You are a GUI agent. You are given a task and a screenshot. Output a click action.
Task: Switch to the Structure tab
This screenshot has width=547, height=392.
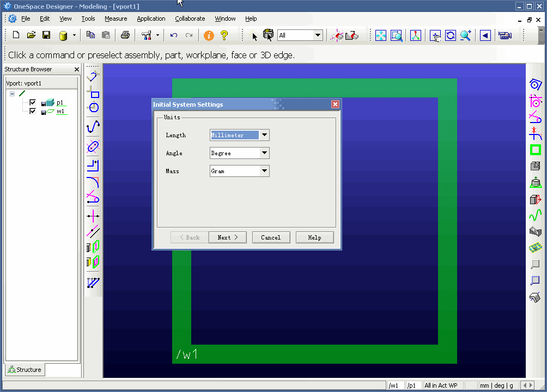(25, 370)
